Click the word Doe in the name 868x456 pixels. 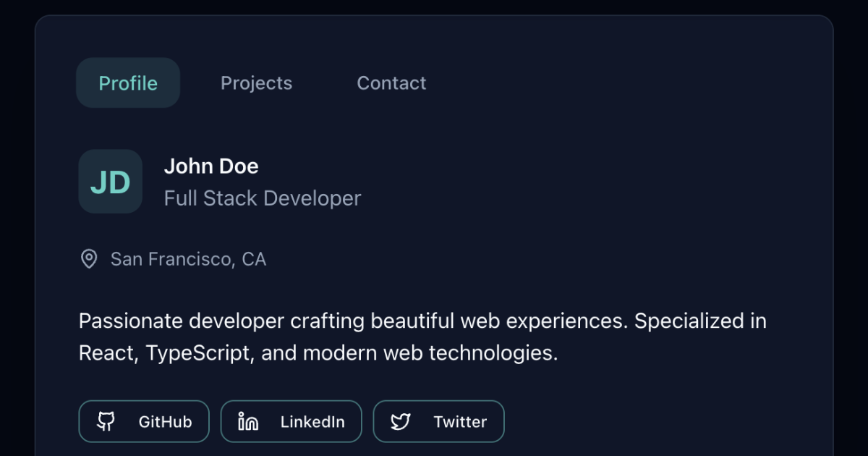[x=239, y=166]
